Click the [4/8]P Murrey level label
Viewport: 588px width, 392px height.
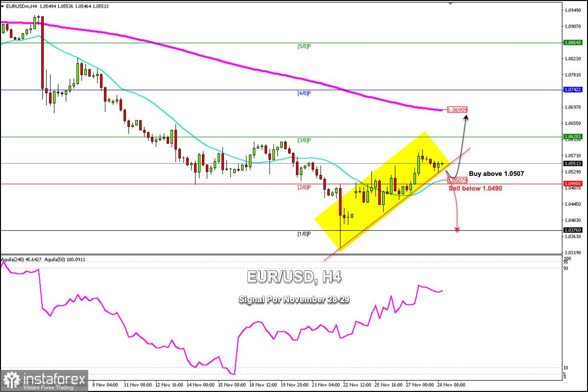tap(304, 93)
